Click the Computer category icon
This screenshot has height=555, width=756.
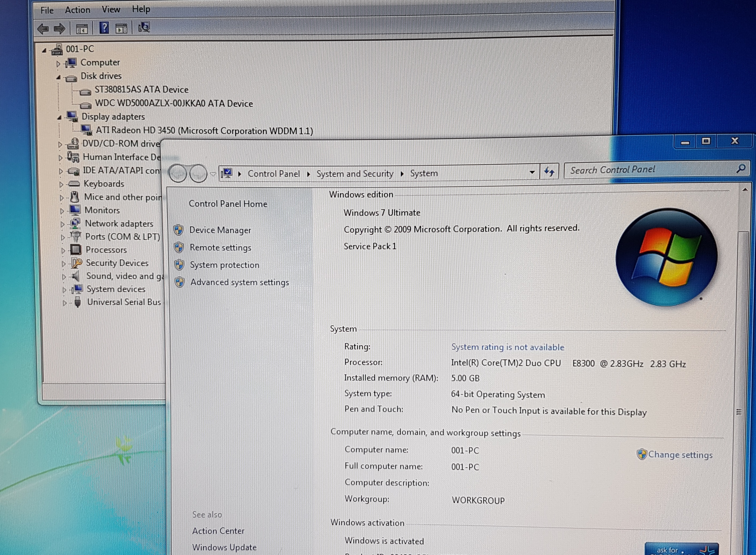click(71, 63)
